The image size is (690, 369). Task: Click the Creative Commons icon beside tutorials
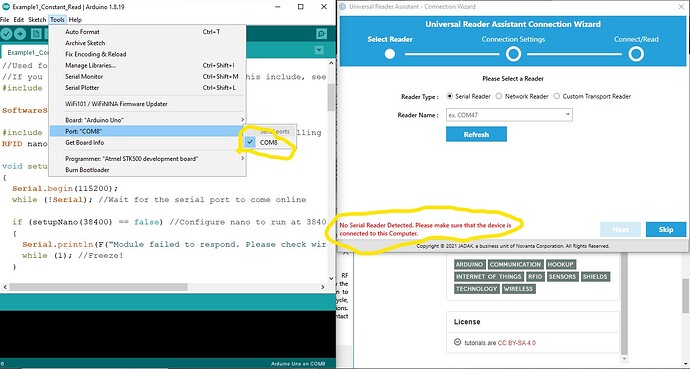click(x=457, y=342)
